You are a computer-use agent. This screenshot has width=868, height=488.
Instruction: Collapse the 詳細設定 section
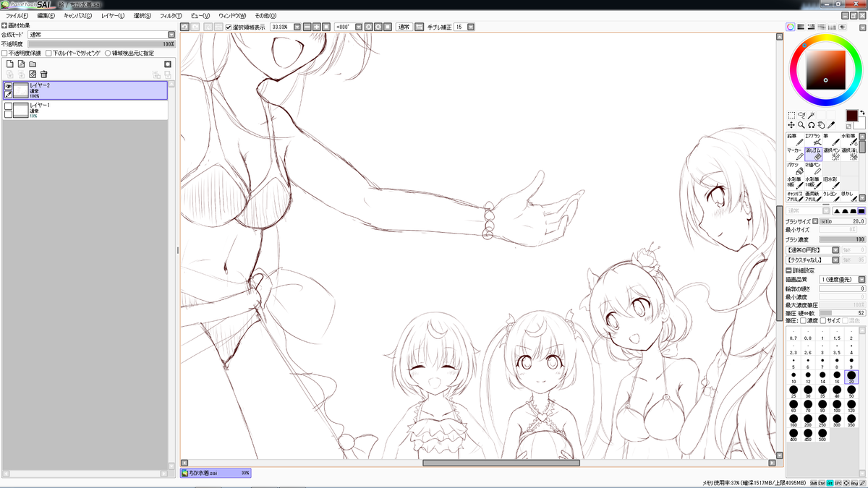788,270
